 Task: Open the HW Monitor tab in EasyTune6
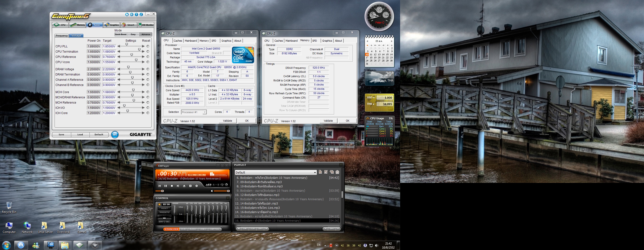[x=146, y=25]
